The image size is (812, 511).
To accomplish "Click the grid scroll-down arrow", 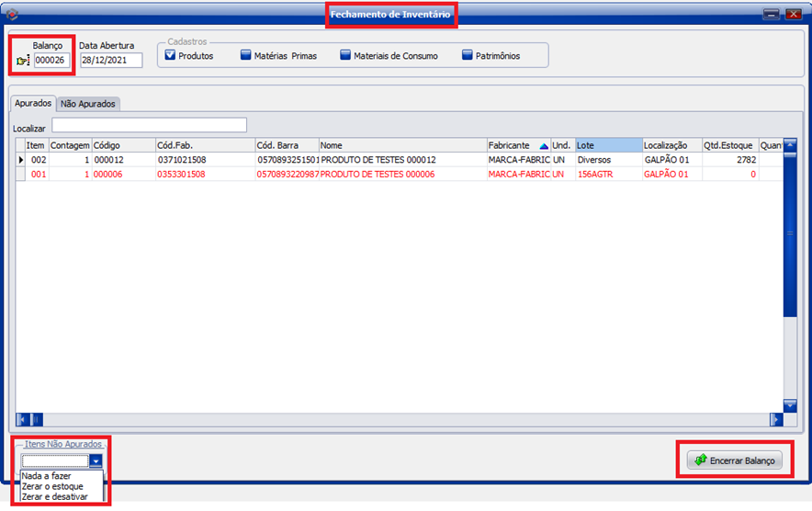I will click(789, 405).
